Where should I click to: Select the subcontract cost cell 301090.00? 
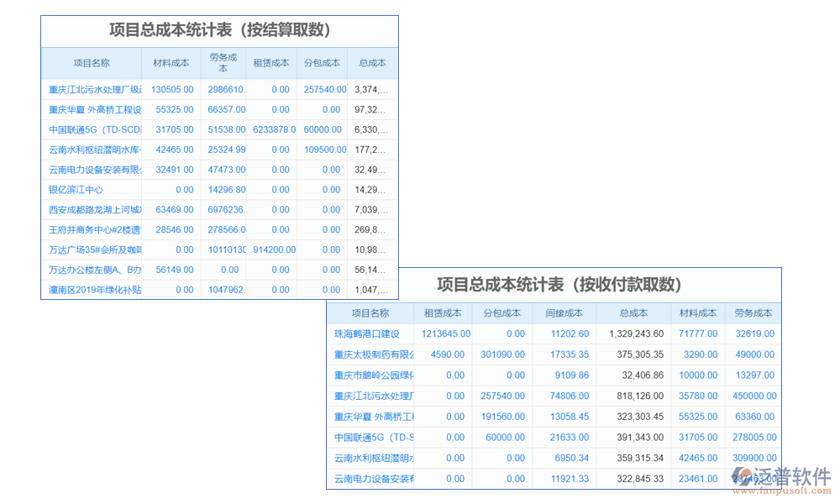(502, 354)
